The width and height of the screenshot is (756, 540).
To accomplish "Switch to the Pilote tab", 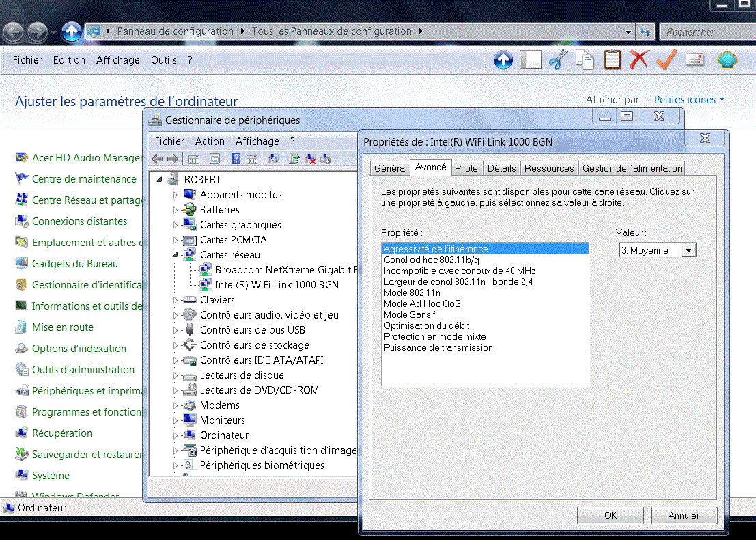I will pos(466,168).
